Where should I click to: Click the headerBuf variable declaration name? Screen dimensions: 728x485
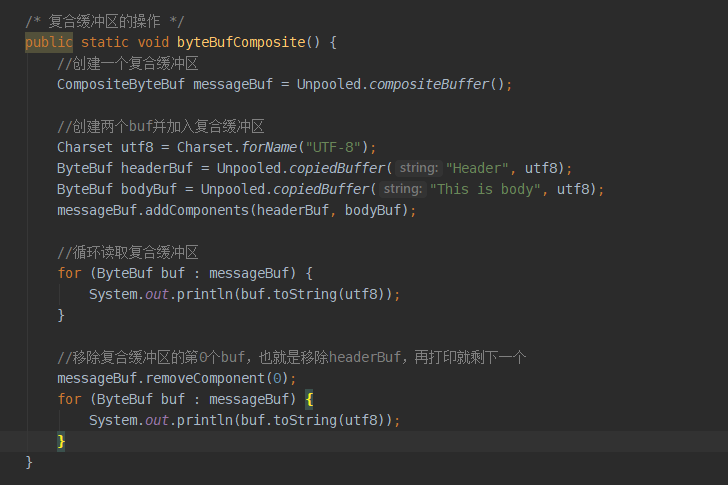click(x=156, y=168)
